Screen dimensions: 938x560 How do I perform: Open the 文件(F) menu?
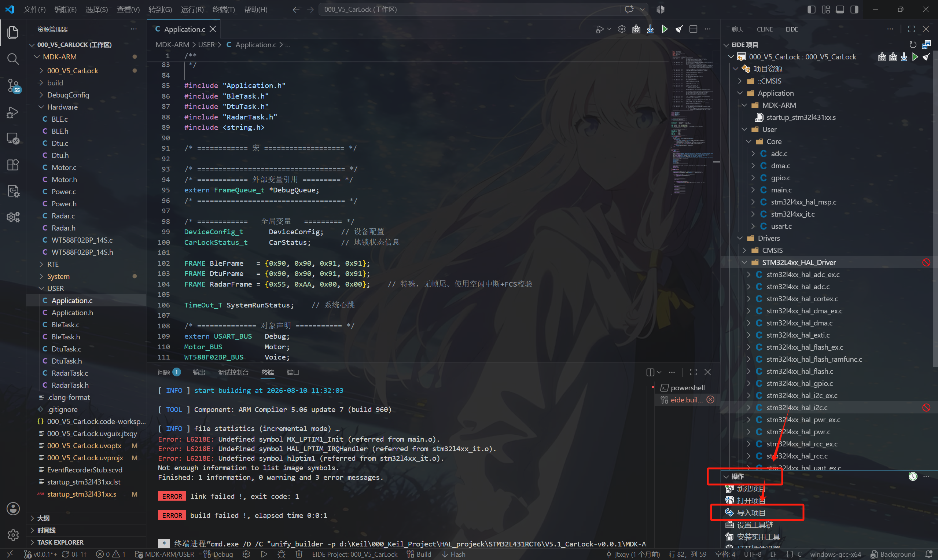point(34,10)
